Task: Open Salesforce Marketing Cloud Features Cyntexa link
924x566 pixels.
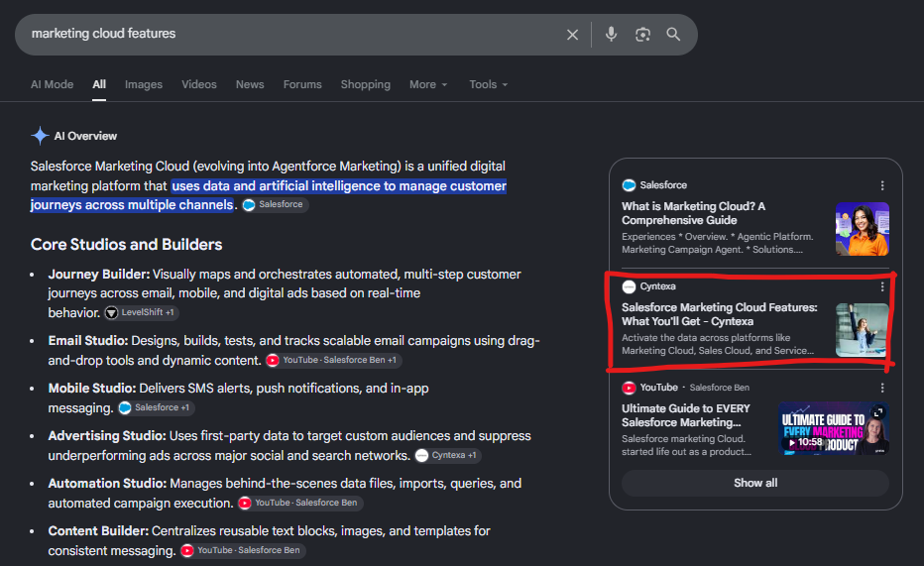Action: pyautogui.click(x=719, y=314)
